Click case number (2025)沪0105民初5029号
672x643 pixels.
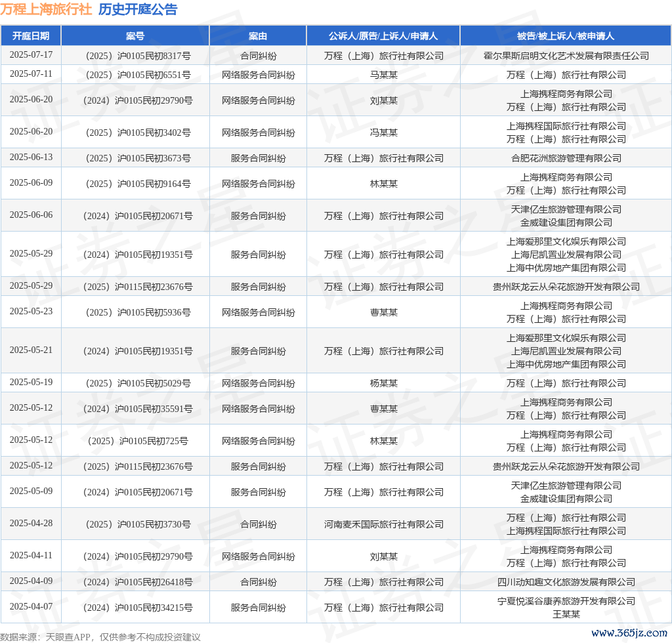[x=138, y=383]
